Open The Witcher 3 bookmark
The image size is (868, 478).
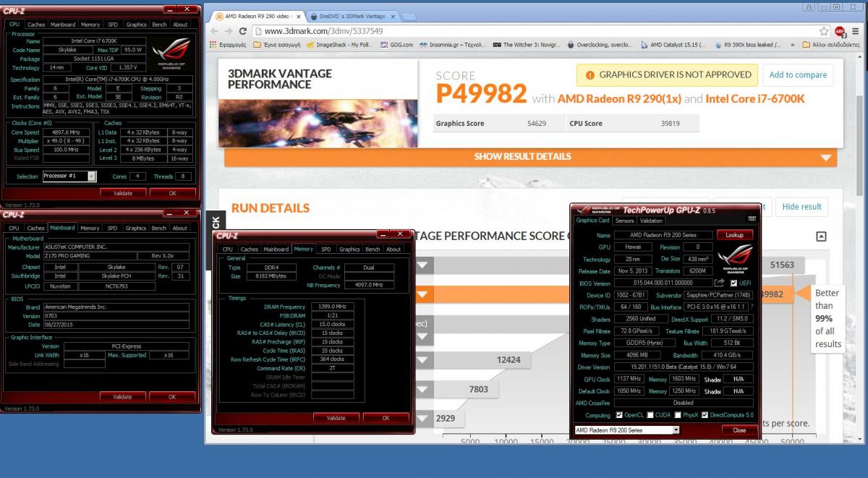tap(527, 45)
